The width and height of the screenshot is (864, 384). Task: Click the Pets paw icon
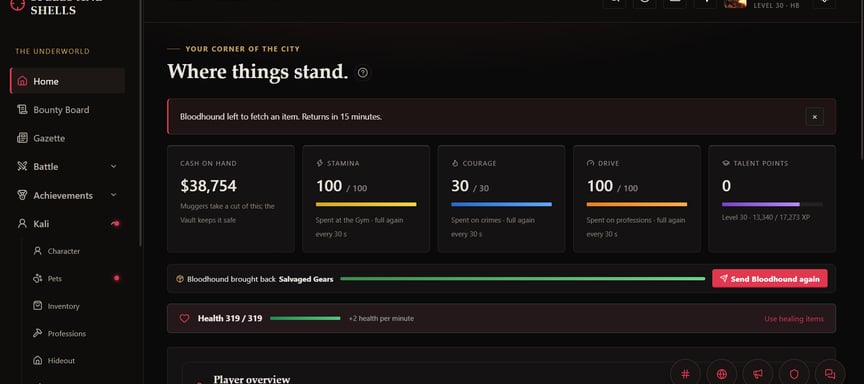tap(37, 278)
